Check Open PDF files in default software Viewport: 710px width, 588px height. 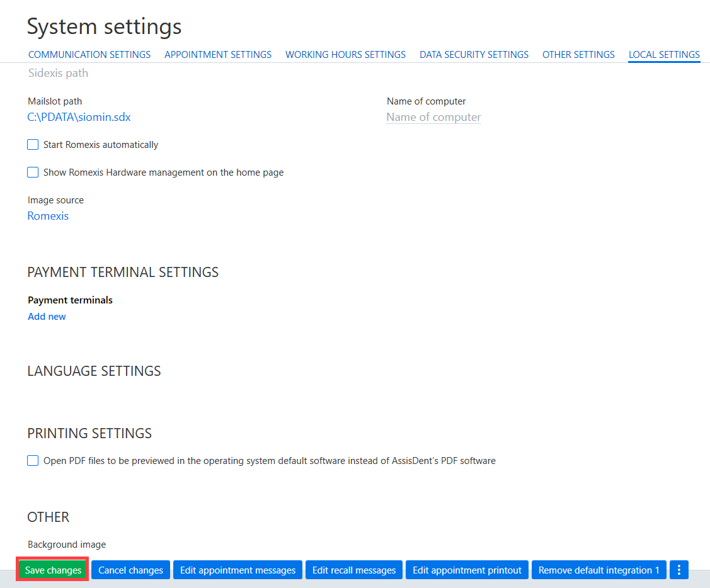coord(33,460)
